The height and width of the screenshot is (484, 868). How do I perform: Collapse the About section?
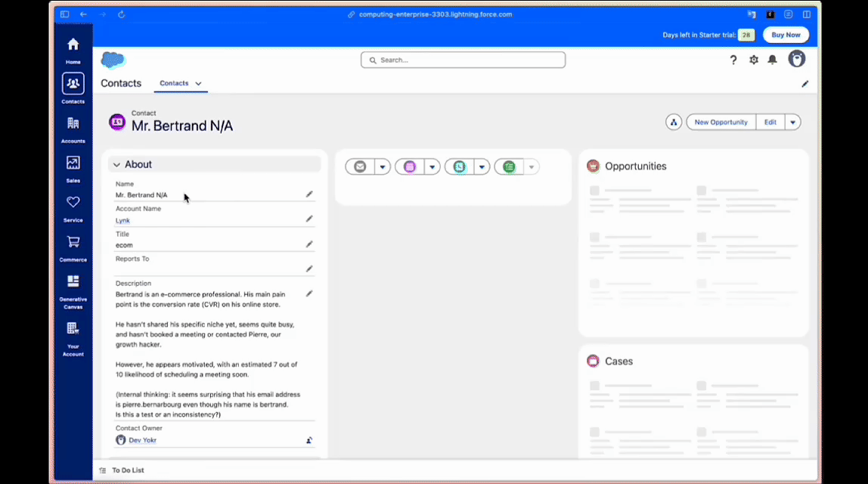117,164
